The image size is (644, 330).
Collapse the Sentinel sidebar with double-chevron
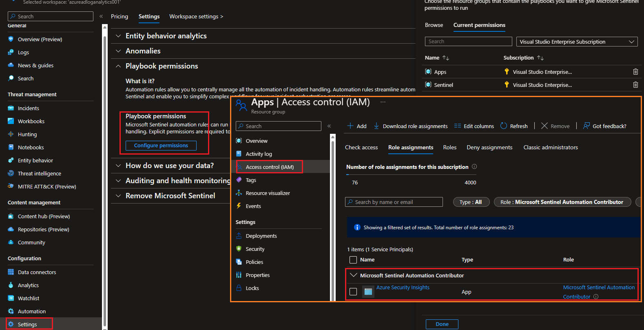click(x=101, y=16)
